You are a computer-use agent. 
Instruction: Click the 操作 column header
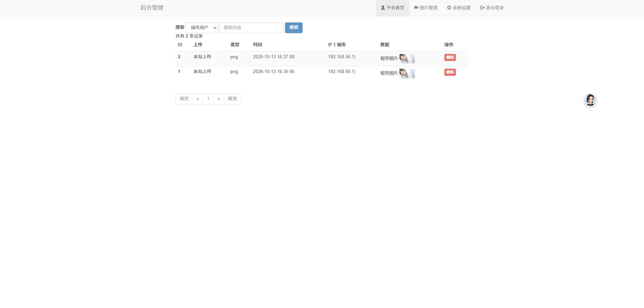point(449,45)
